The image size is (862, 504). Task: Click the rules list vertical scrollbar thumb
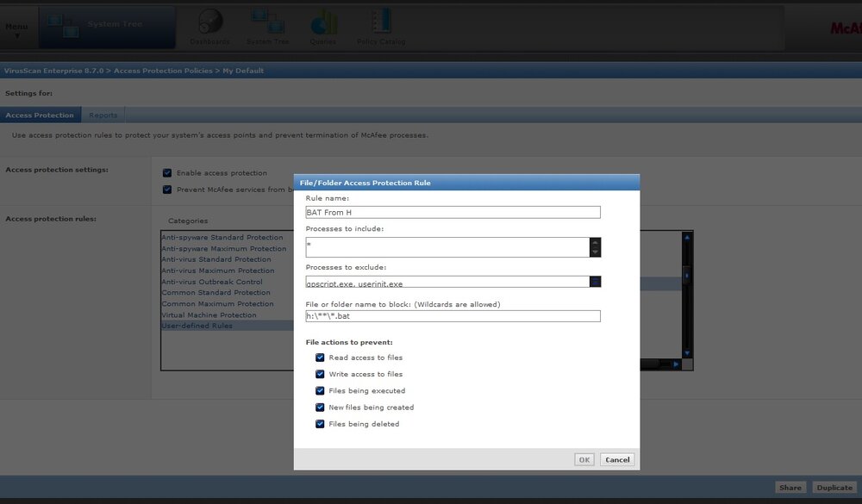[x=687, y=275]
